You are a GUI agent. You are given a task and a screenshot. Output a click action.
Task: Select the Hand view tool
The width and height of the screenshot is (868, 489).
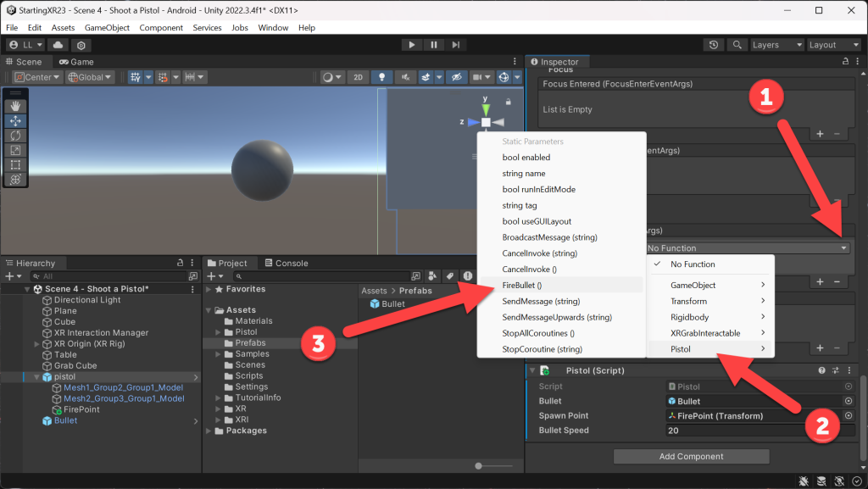[15, 106]
